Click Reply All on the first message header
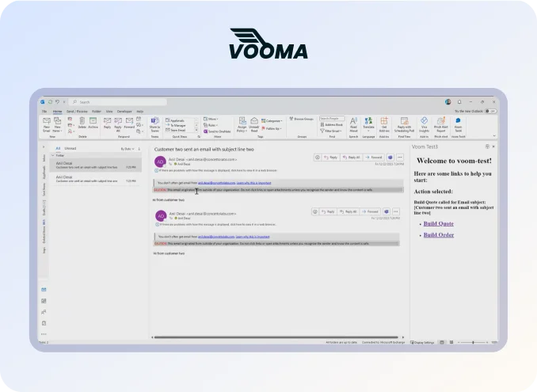Screen dimensions: 537x392 pyautogui.click(x=352, y=158)
